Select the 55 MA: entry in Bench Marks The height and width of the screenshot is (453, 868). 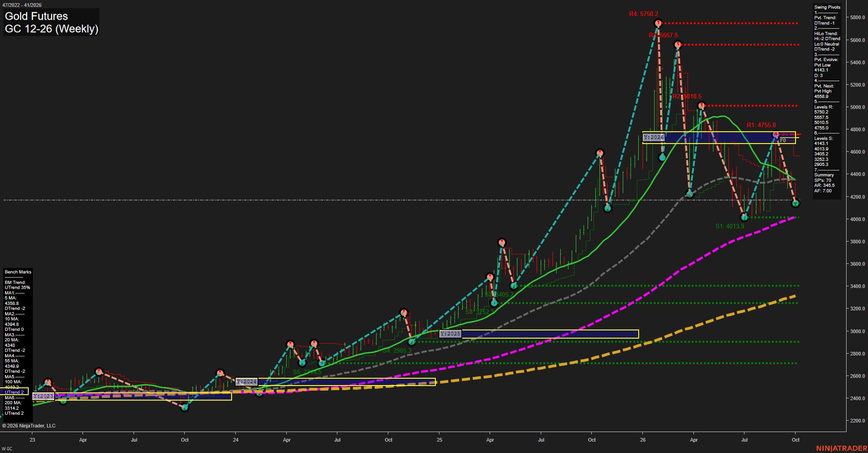pos(12,361)
